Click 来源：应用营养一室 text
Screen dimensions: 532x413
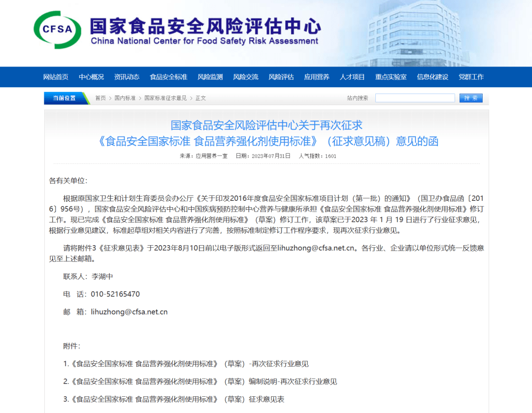[203, 156]
